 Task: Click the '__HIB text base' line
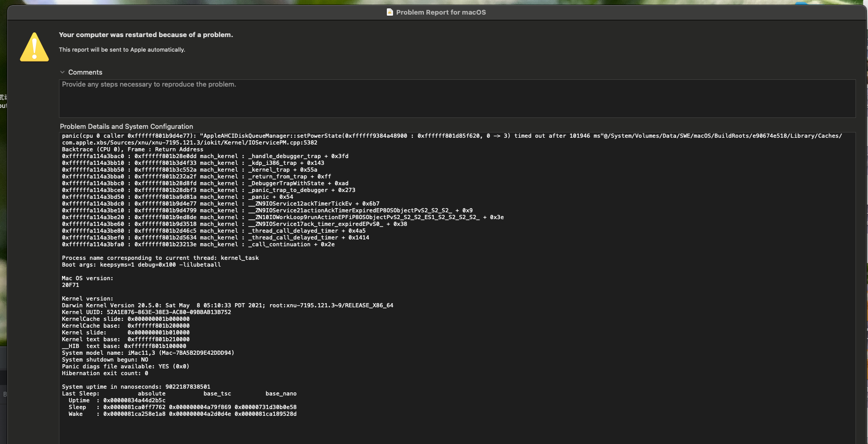click(x=124, y=346)
